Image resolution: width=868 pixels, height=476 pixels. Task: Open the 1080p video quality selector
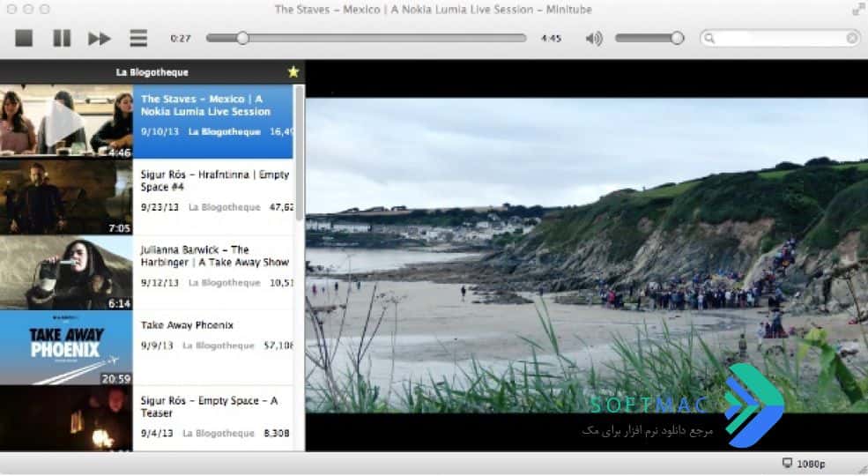[811, 464]
